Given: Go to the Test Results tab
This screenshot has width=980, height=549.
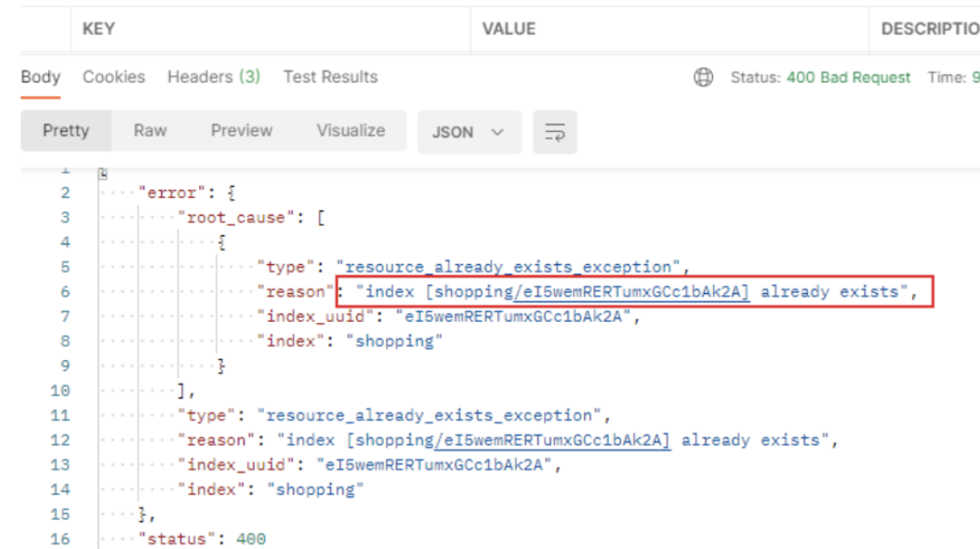Looking at the screenshot, I should 330,77.
